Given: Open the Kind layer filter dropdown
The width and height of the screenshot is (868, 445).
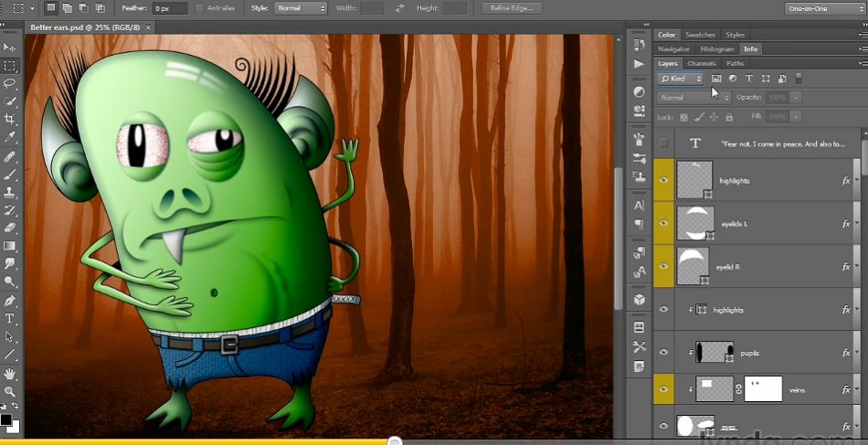Looking at the screenshot, I should [681, 79].
